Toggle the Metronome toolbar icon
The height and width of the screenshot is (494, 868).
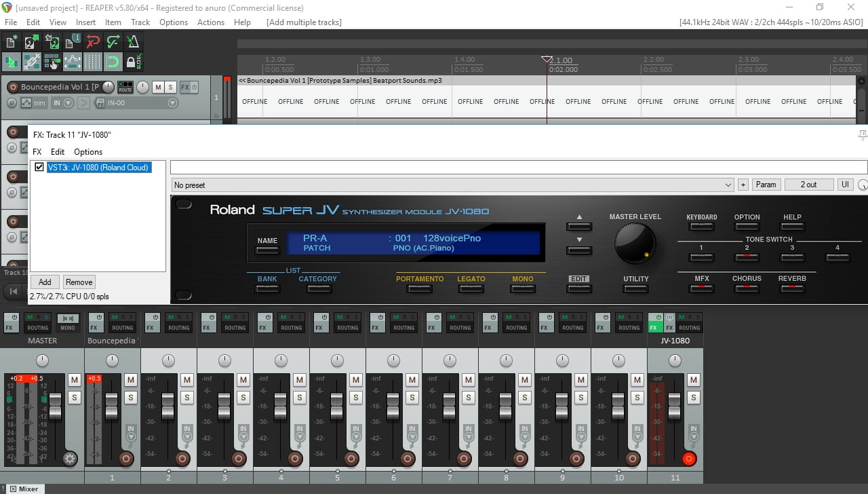tap(134, 42)
